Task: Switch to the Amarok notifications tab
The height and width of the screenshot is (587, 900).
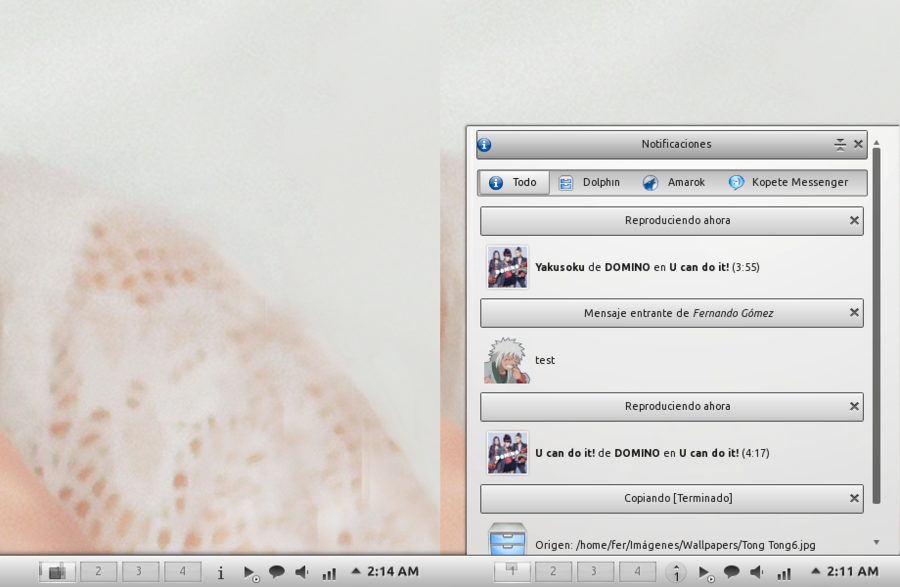Action: [674, 183]
